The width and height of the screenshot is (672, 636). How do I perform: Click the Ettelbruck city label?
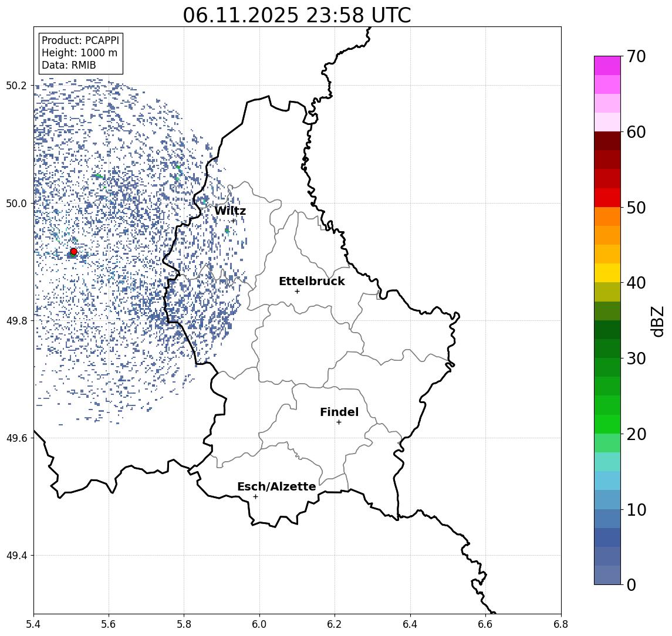(x=312, y=281)
